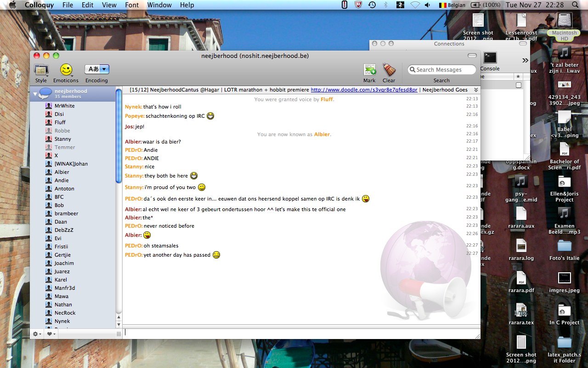The width and height of the screenshot is (588, 368).
Task: Click the neejberhood chat room bubble icon
Action: coord(45,93)
